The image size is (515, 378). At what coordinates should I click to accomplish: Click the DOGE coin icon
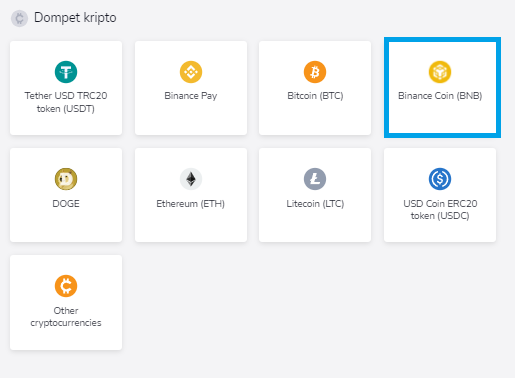click(66, 179)
